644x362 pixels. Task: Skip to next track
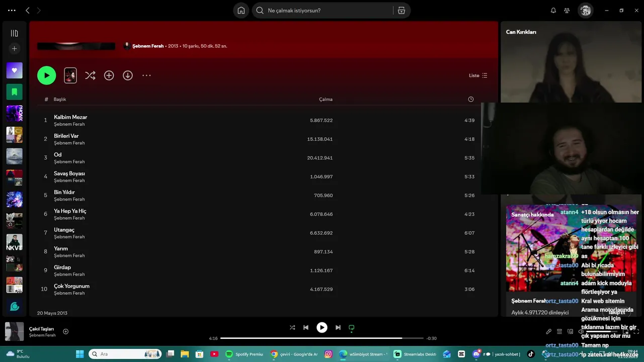(x=338, y=327)
